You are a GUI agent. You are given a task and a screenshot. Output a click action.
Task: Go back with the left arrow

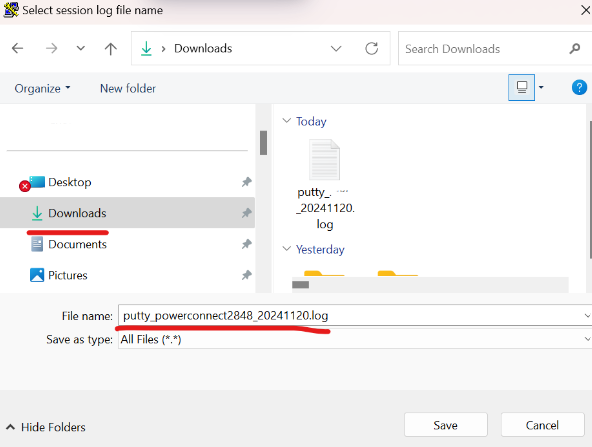(x=17, y=48)
